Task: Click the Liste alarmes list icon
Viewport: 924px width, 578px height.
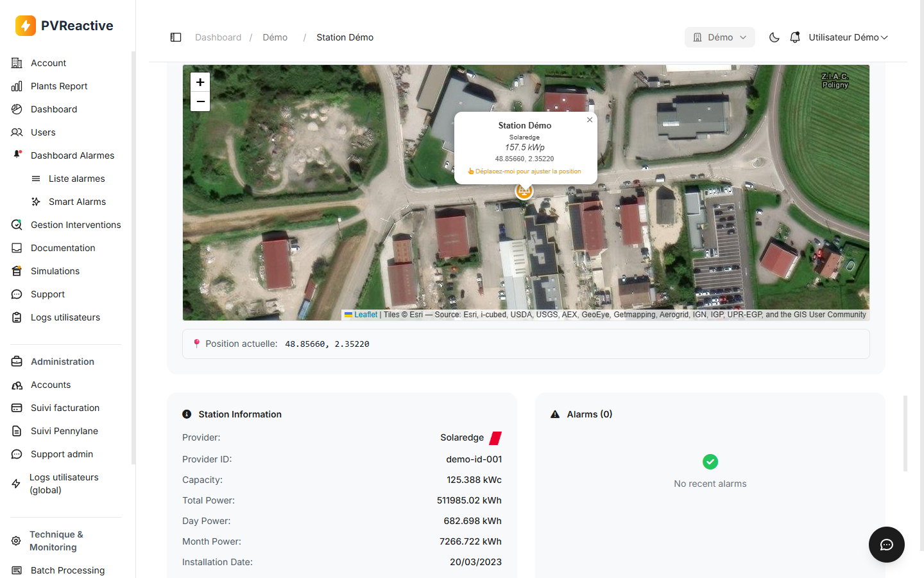Action: point(36,179)
